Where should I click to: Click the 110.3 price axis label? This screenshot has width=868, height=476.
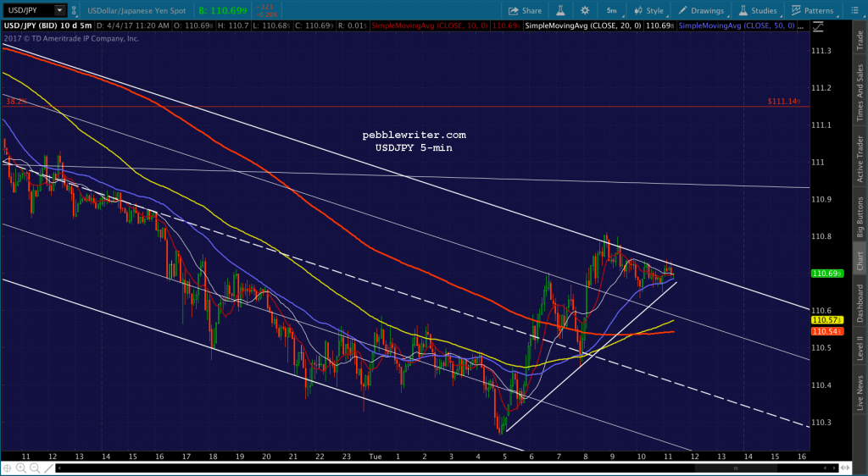click(821, 423)
